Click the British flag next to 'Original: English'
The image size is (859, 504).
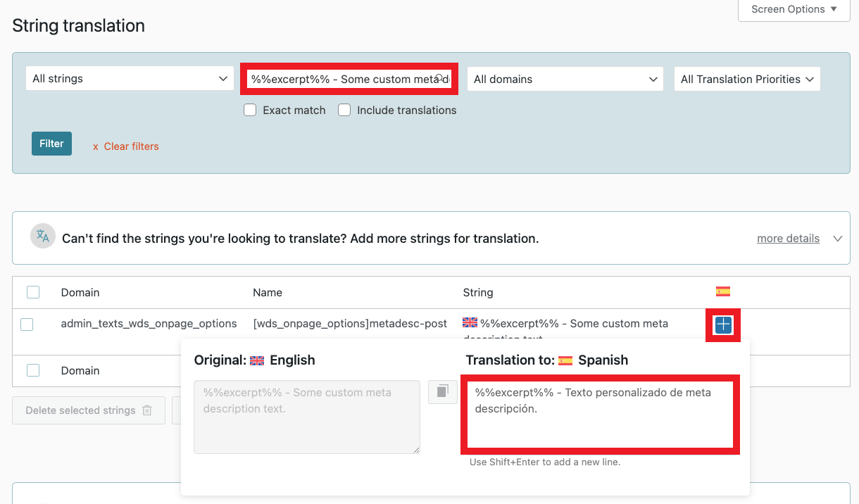258,359
